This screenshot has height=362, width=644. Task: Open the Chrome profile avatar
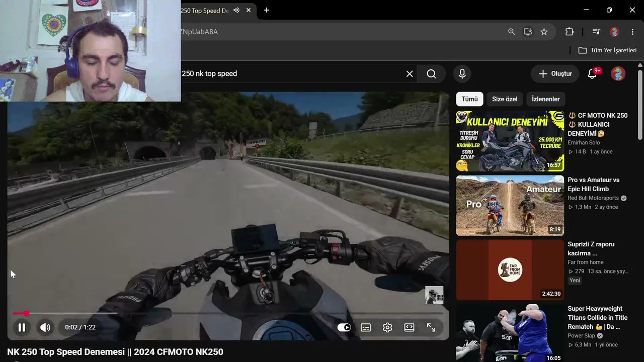(x=614, y=32)
